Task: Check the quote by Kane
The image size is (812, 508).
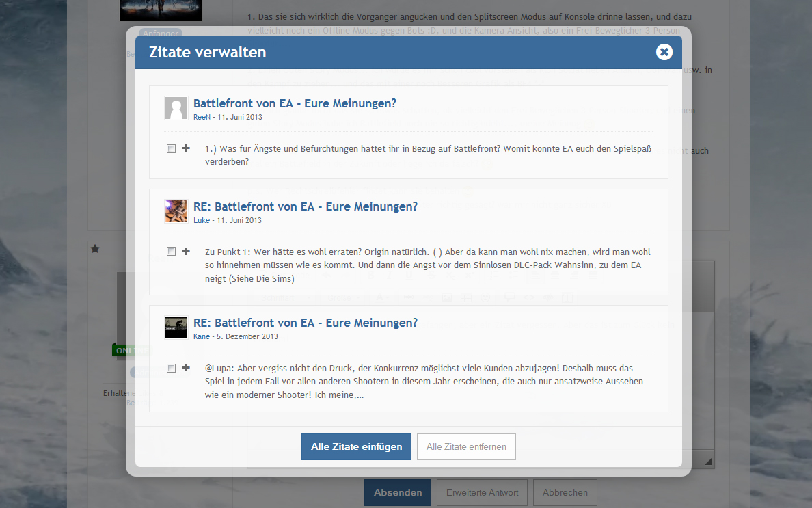Action: coord(171,369)
